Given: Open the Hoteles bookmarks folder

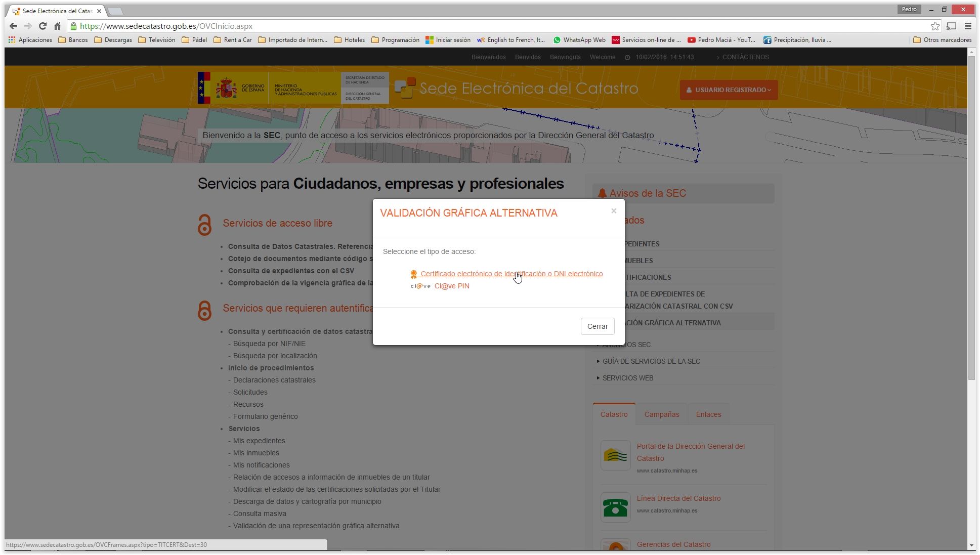Looking at the screenshot, I should point(349,40).
